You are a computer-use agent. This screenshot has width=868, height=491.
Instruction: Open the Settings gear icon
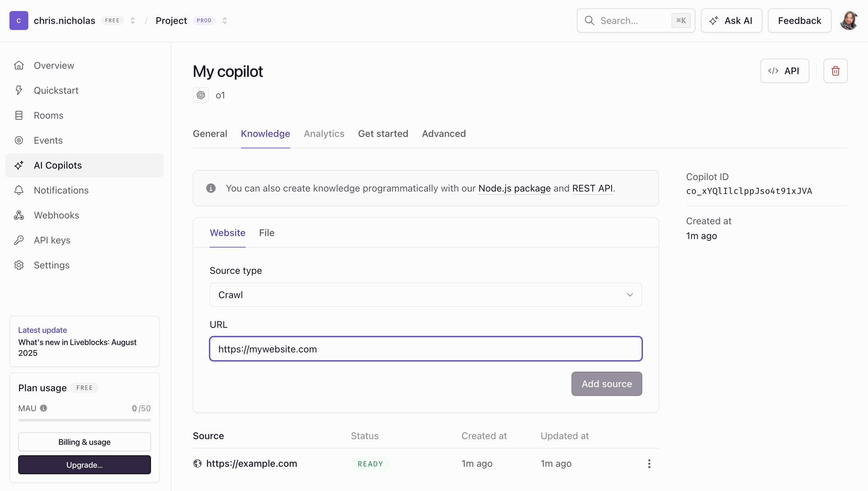point(19,265)
